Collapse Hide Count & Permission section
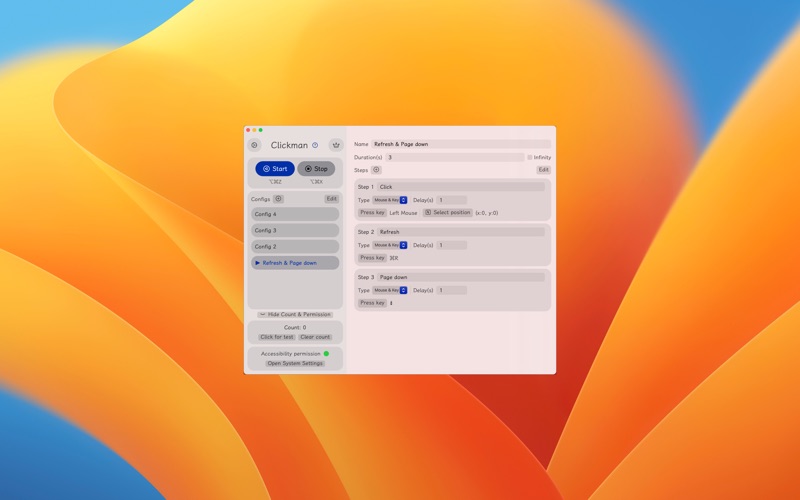This screenshot has width=800, height=500. point(295,314)
